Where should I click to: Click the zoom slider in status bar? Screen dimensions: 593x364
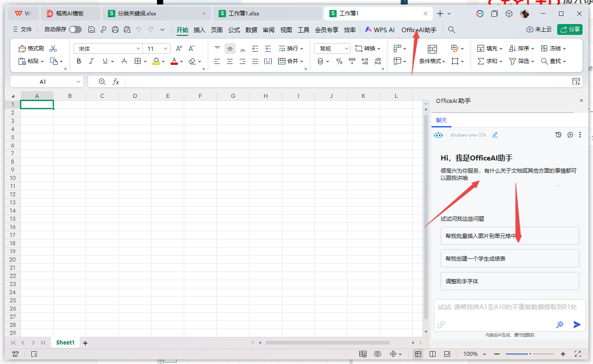[529, 354]
